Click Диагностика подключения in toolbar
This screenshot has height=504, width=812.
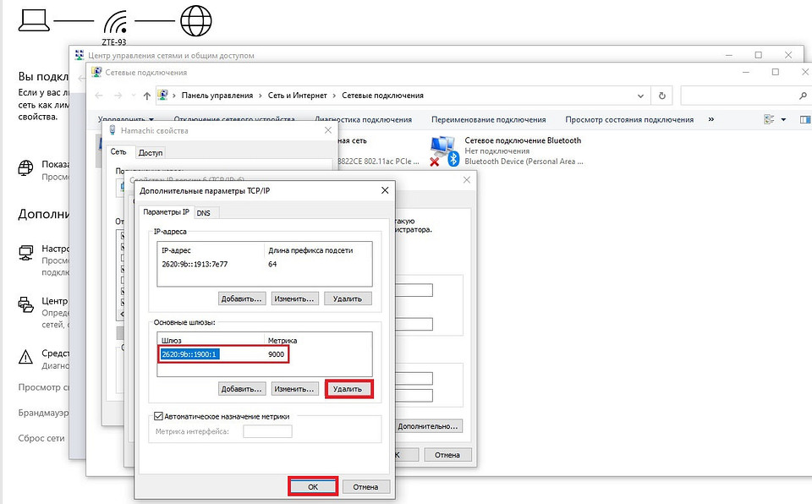[x=363, y=119]
